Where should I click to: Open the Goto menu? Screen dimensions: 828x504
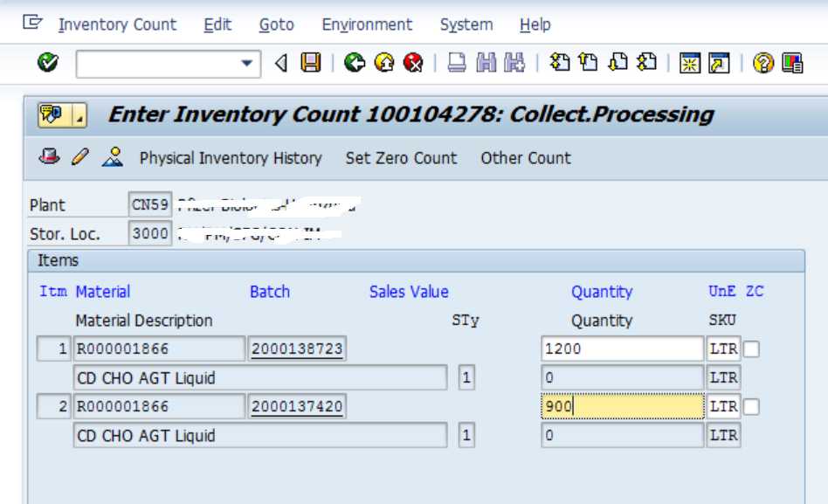[x=276, y=24]
